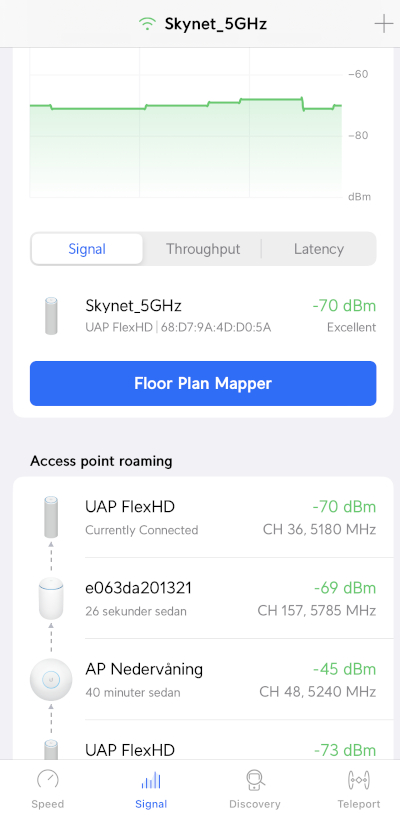Tap the green WiFi icon beside Skynet_5GHz
The width and height of the screenshot is (400, 824).
point(148,24)
